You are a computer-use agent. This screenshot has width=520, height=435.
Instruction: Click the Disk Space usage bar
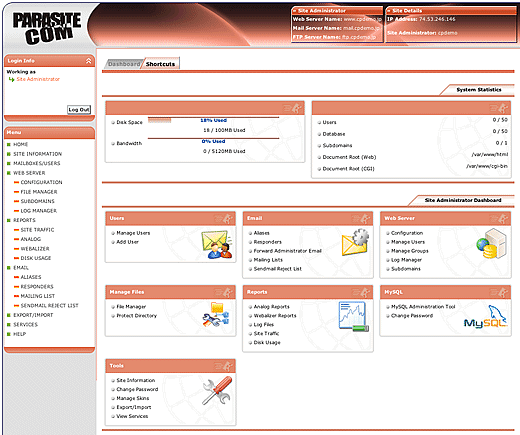tap(213, 120)
